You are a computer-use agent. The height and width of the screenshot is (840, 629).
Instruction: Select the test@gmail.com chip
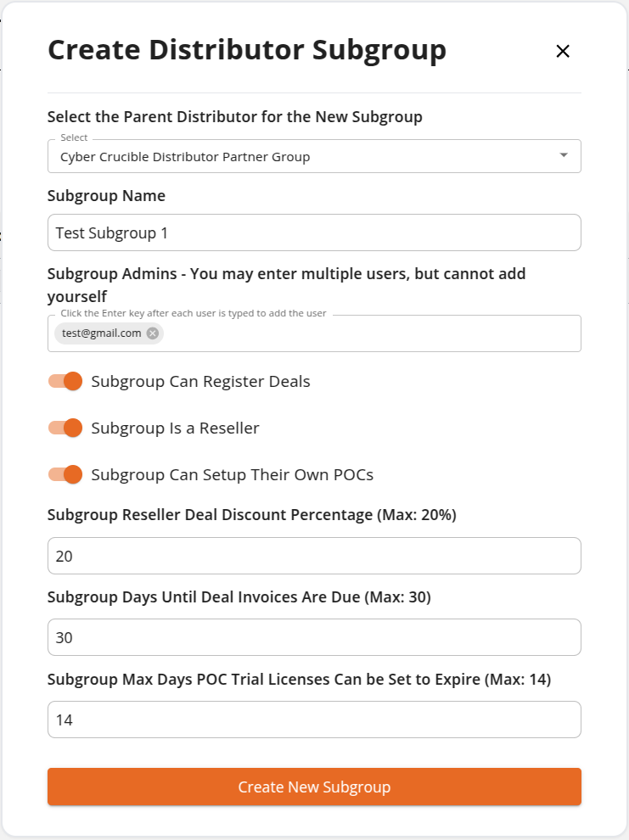tap(101, 333)
